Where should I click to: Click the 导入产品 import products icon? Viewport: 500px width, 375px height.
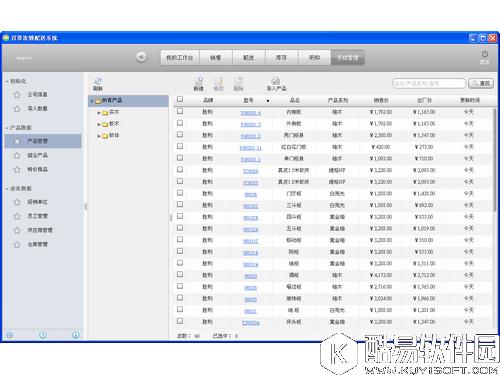tap(276, 81)
